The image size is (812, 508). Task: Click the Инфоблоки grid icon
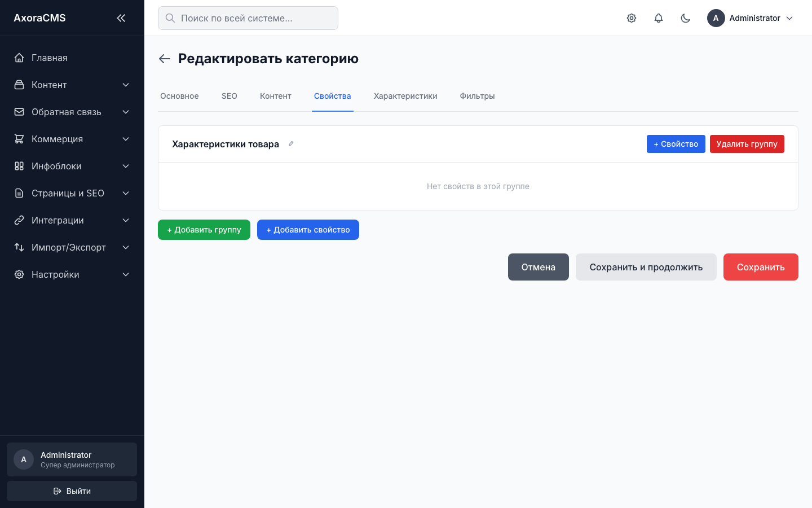[x=19, y=166]
